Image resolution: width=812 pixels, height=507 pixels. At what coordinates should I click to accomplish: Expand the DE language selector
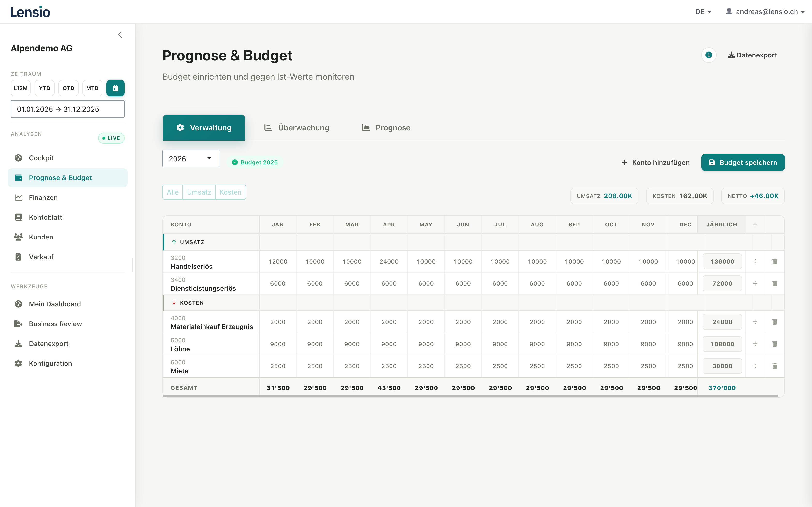pyautogui.click(x=703, y=11)
